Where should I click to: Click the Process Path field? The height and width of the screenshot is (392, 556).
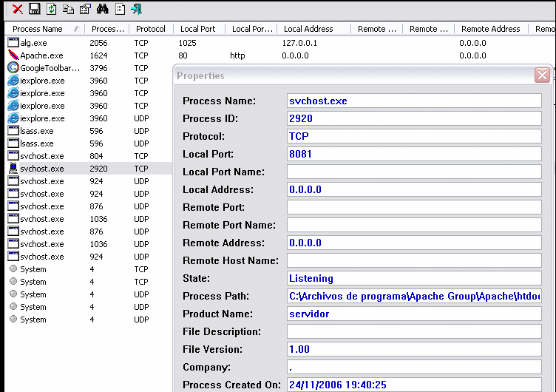coord(414,296)
